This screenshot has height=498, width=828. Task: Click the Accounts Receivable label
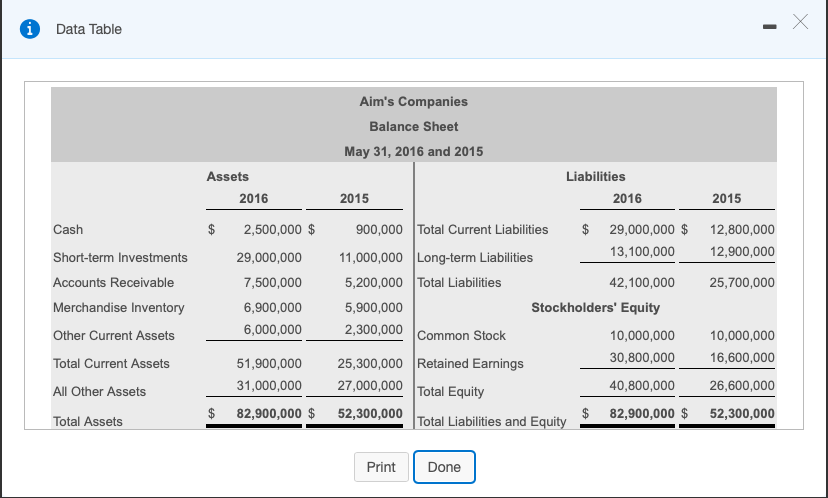click(114, 283)
